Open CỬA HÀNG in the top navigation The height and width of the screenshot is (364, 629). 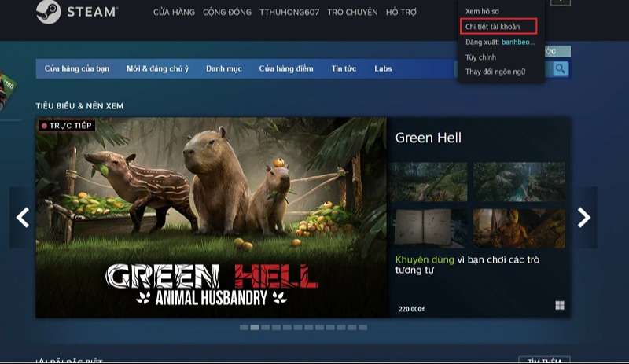[x=174, y=12]
